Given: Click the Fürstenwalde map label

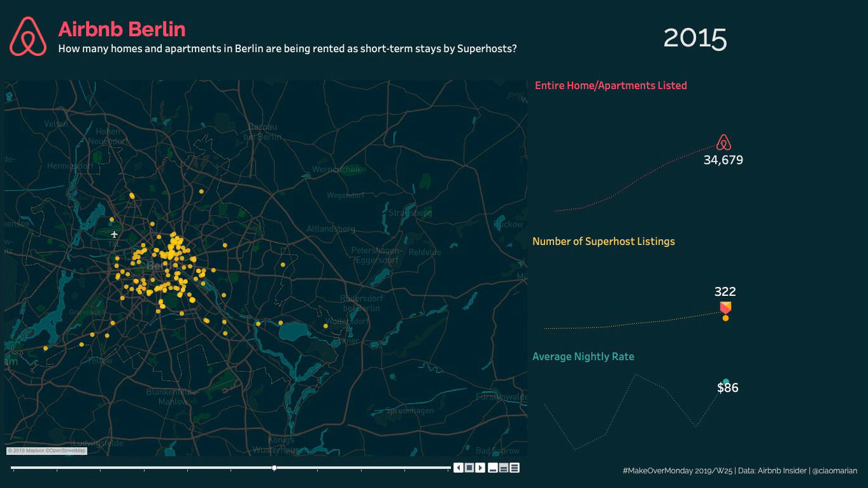Looking at the screenshot, I should (501, 396).
